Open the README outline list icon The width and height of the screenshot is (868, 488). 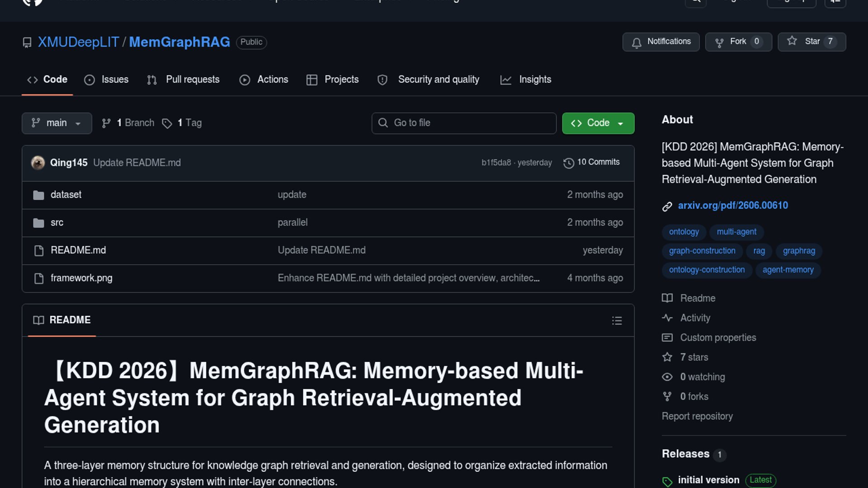617,321
